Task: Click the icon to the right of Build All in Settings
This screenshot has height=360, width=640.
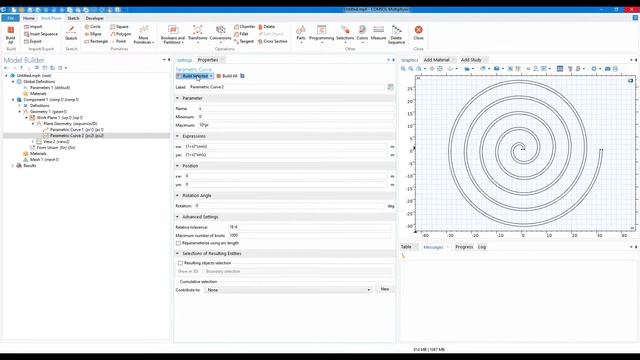Action: click(242, 76)
